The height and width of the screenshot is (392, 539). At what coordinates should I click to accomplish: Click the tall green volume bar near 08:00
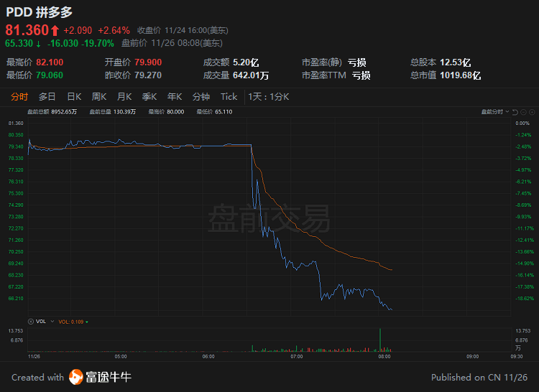coord(380,340)
